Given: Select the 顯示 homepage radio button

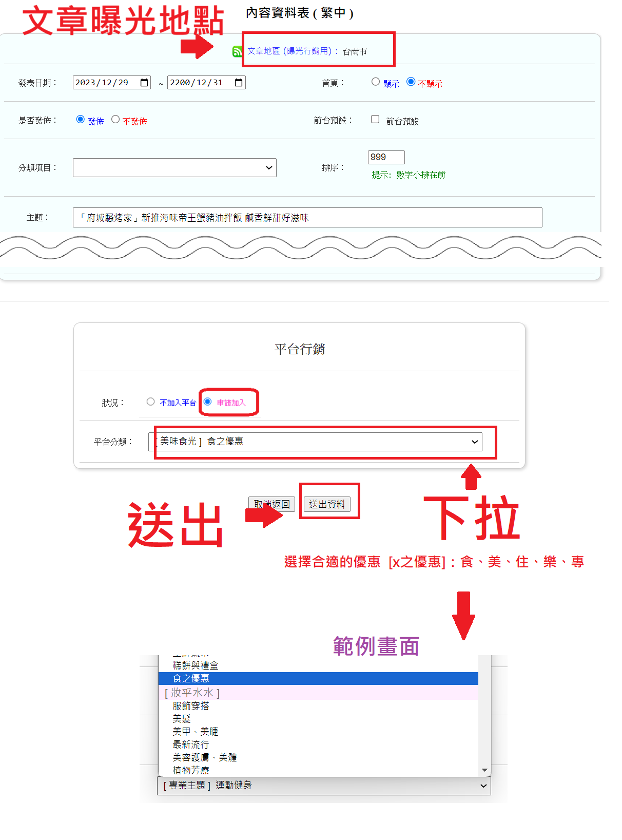Looking at the screenshot, I should tap(376, 82).
